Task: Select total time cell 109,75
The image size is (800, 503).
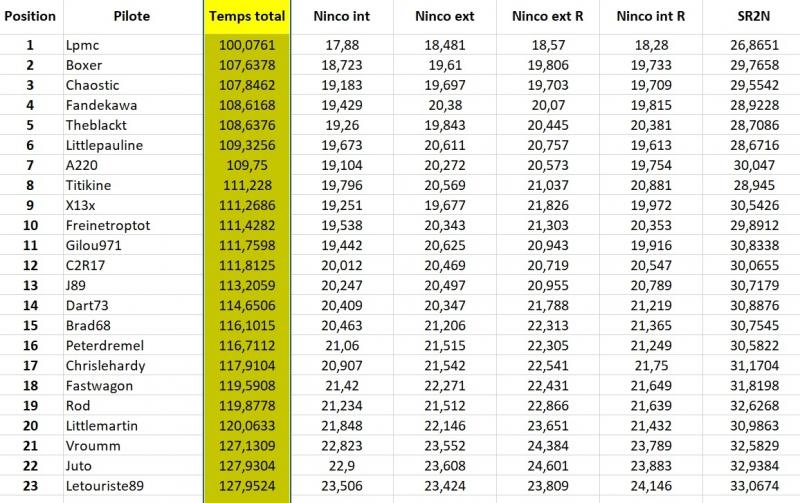Action: [x=247, y=165]
